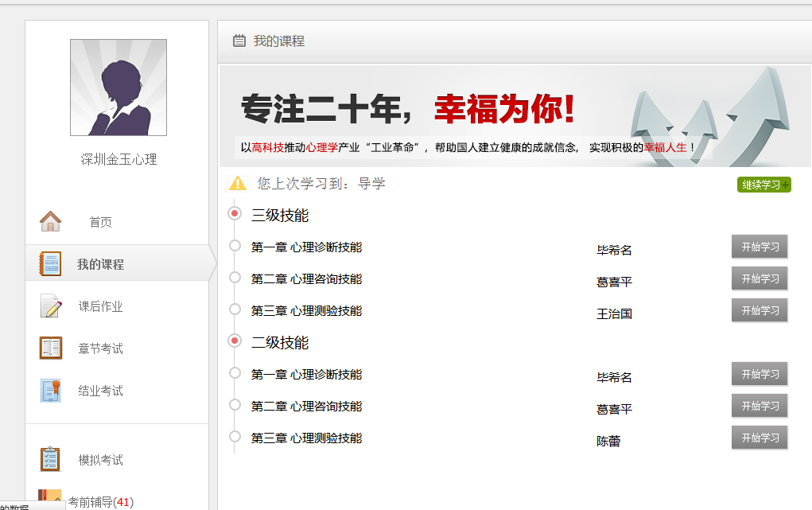
Task: Select the certificate icon for 结业考试
Action: coord(50,391)
